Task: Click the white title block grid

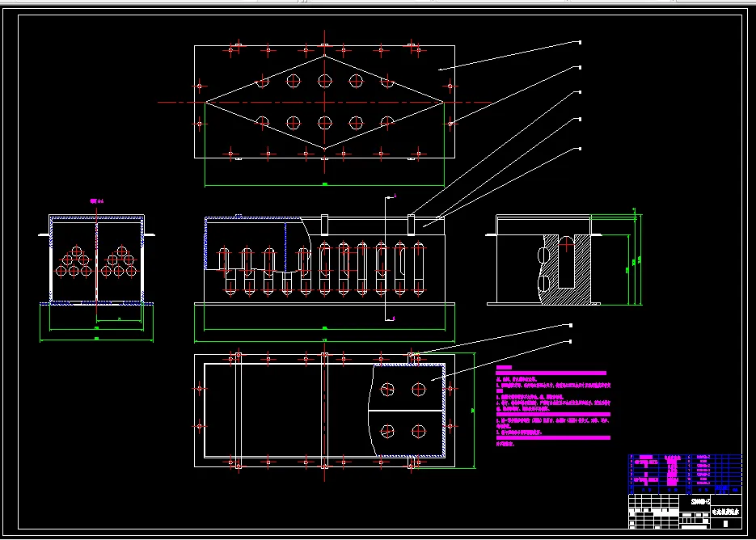Action: click(685, 511)
